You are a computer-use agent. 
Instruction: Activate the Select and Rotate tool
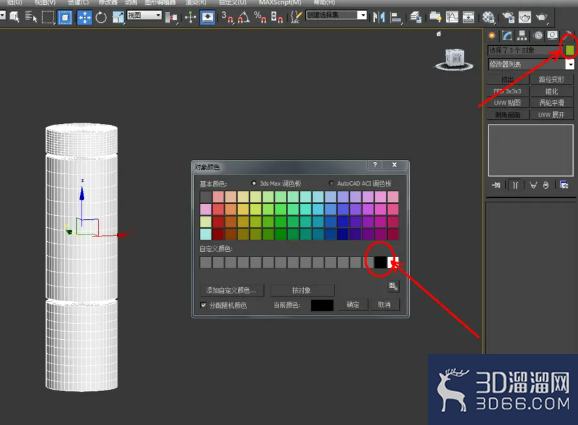pos(101,17)
